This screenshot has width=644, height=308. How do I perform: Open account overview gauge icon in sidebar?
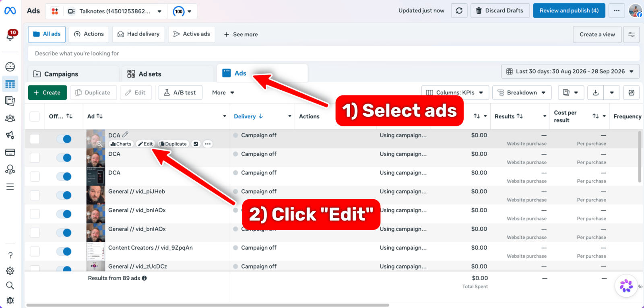(x=10, y=66)
